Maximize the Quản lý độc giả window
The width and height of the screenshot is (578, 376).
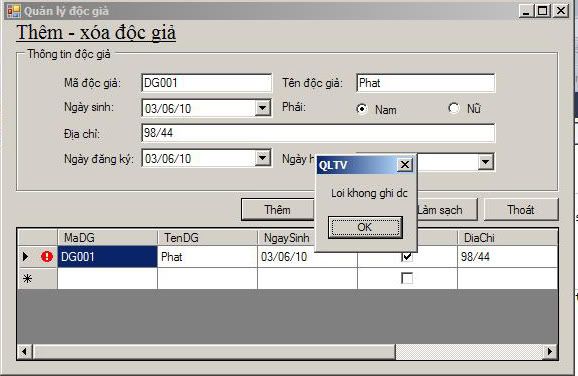click(x=543, y=11)
